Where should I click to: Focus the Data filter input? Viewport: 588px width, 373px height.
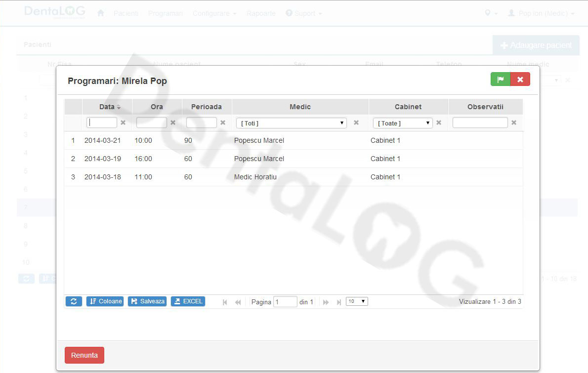pos(102,123)
